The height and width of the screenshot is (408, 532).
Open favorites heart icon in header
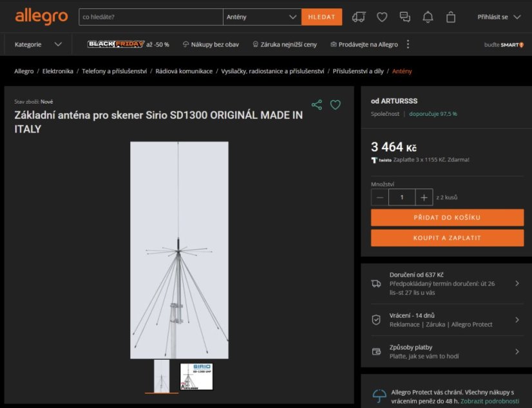tap(382, 17)
